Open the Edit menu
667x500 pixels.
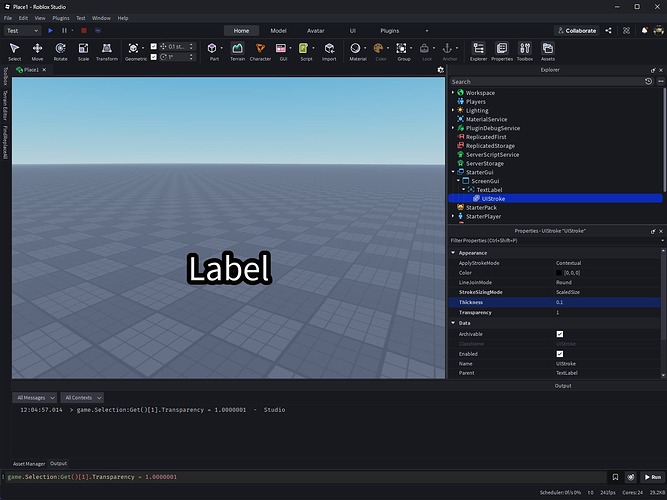[23, 18]
